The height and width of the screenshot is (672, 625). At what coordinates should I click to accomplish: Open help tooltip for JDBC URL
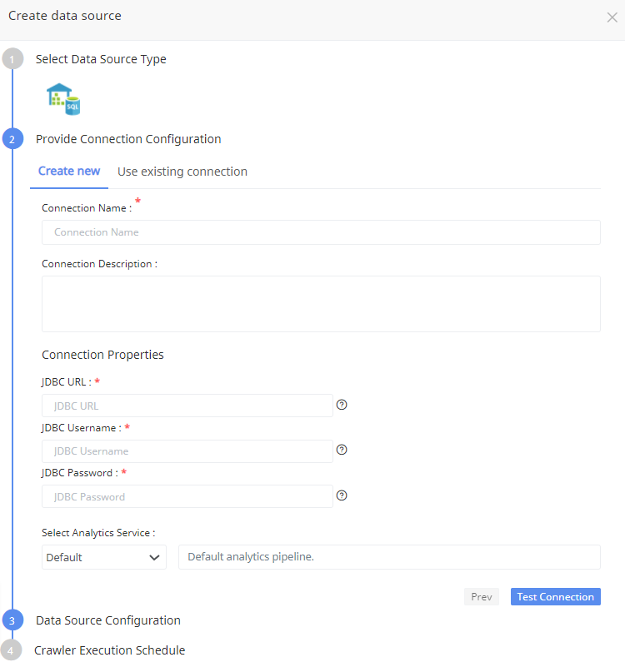pyautogui.click(x=342, y=405)
